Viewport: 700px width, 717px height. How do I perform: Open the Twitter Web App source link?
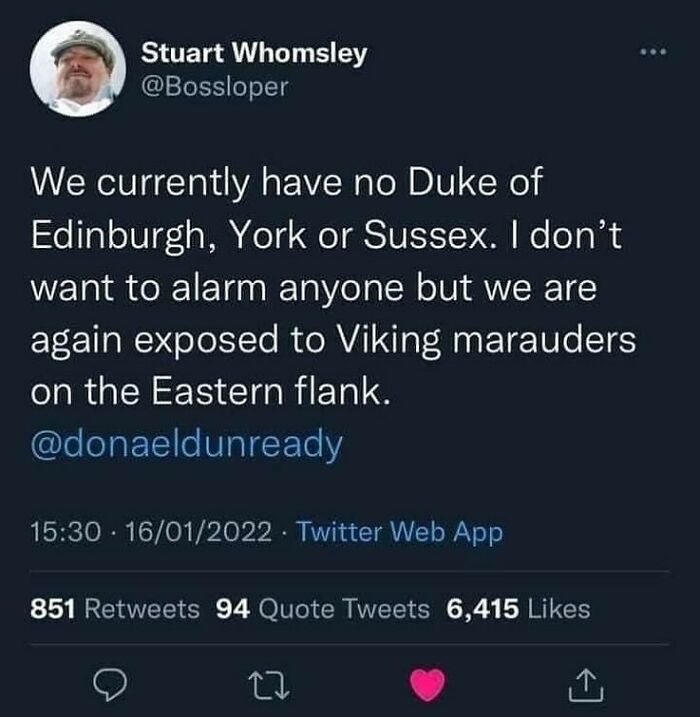point(400,533)
